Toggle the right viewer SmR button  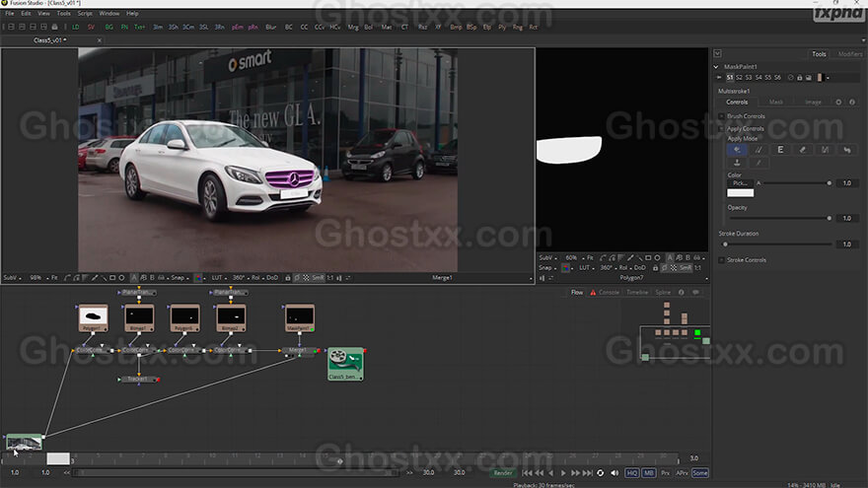click(686, 268)
